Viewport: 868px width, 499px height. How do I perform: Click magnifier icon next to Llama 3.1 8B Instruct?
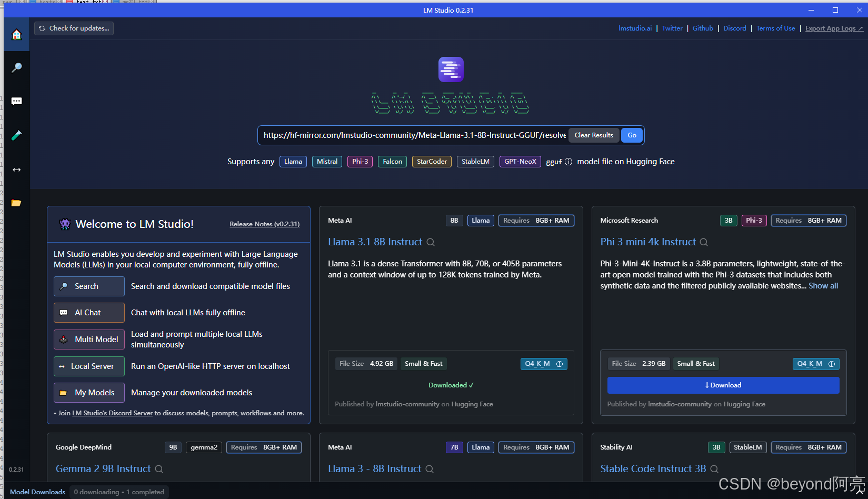coord(431,242)
